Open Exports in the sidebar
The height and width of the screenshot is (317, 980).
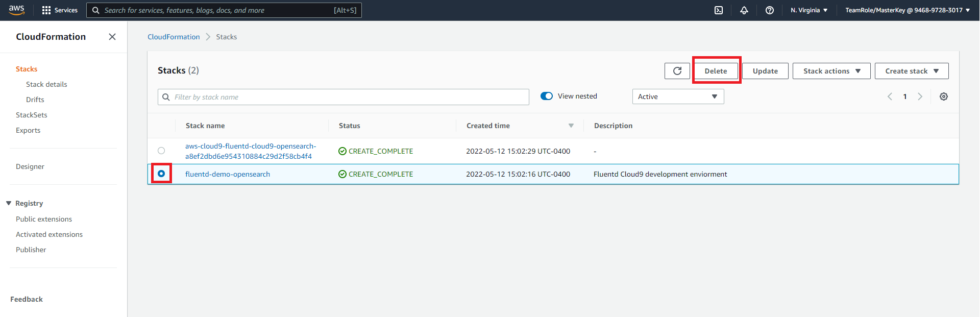[x=28, y=130]
